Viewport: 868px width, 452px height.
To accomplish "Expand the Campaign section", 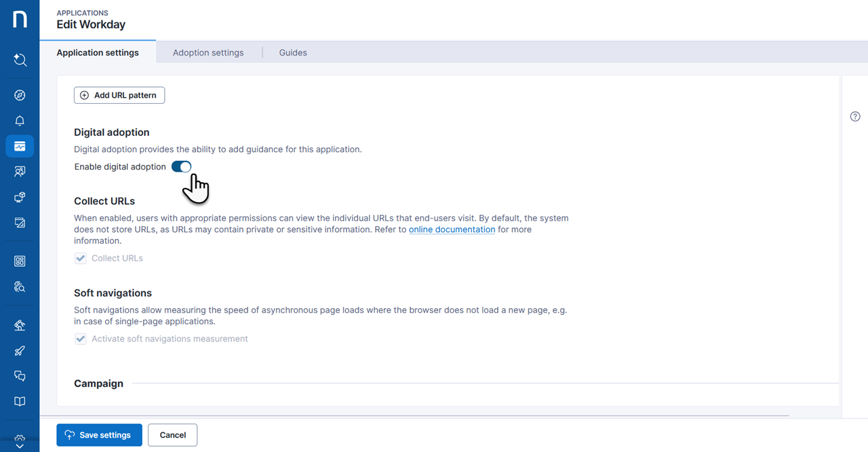I will 99,383.
